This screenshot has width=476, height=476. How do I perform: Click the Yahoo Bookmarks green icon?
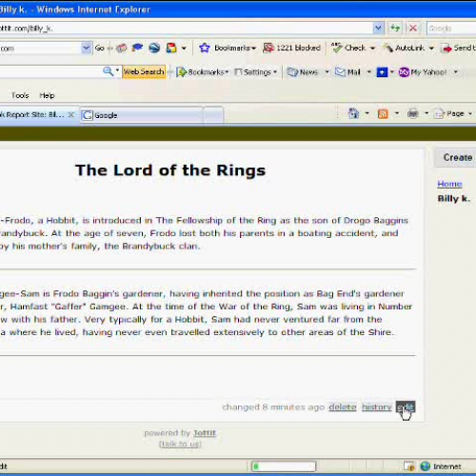[x=182, y=72]
